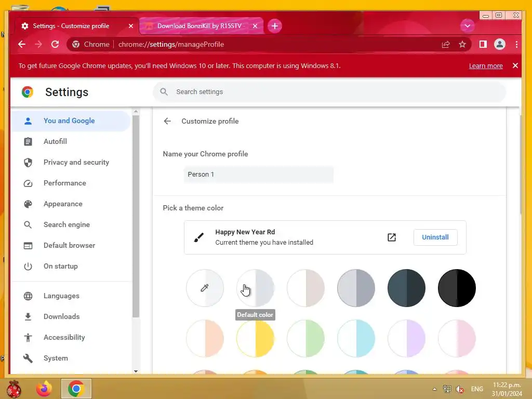This screenshot has width=532, height=399.
Task: Go back with the browser back arrow
Action: click(x=22, y=45)
